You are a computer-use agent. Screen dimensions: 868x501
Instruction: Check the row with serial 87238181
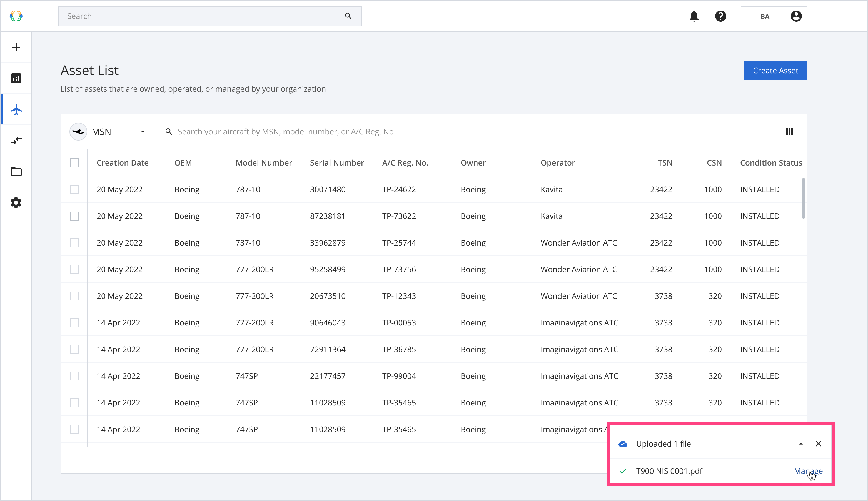click(x=74, y=216)
